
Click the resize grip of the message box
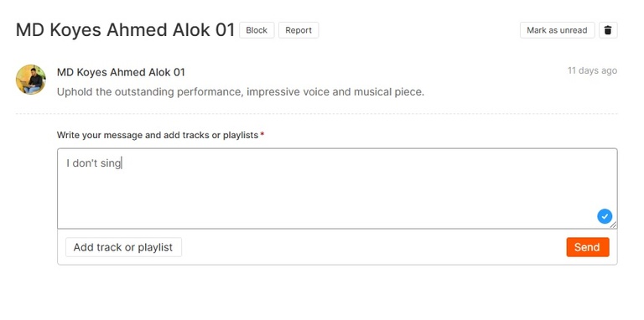click(x=613, y=225)
